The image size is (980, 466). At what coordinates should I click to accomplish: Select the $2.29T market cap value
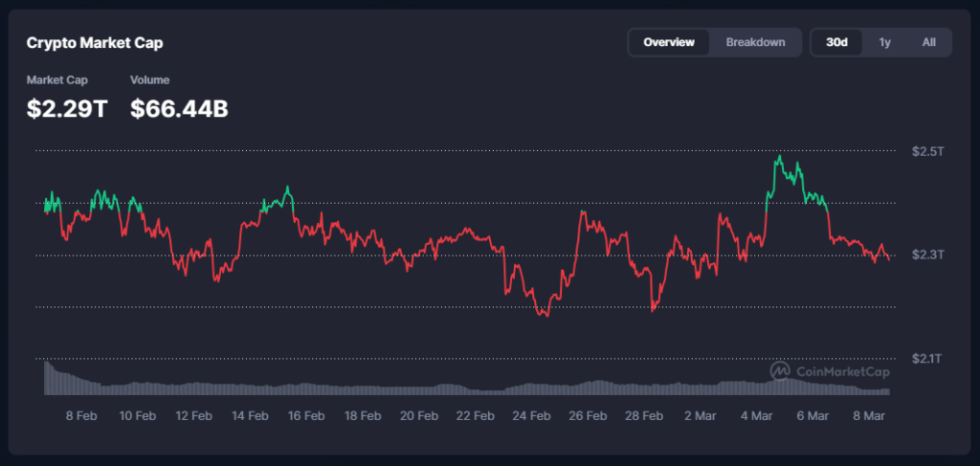pyautogui.click(x=67, y=109)
